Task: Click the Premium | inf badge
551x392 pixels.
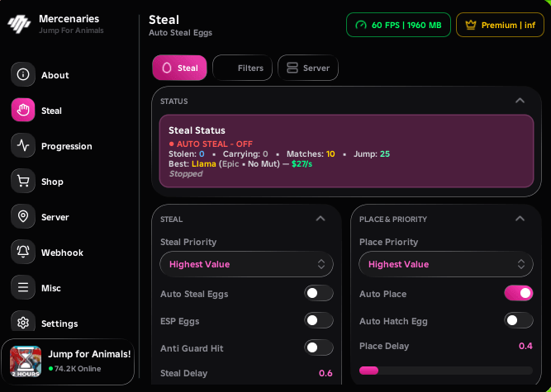Action: [x=500, y=25]
